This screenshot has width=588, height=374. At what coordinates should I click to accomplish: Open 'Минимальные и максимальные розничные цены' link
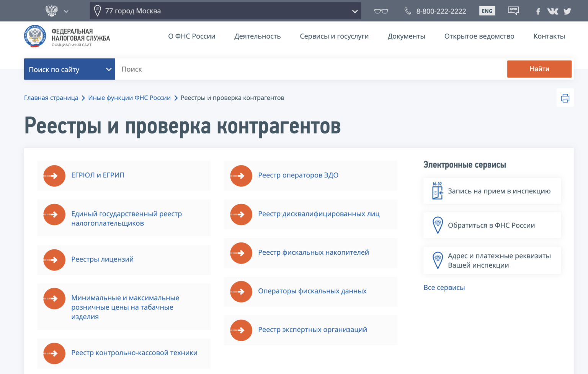tap(125, 307)
